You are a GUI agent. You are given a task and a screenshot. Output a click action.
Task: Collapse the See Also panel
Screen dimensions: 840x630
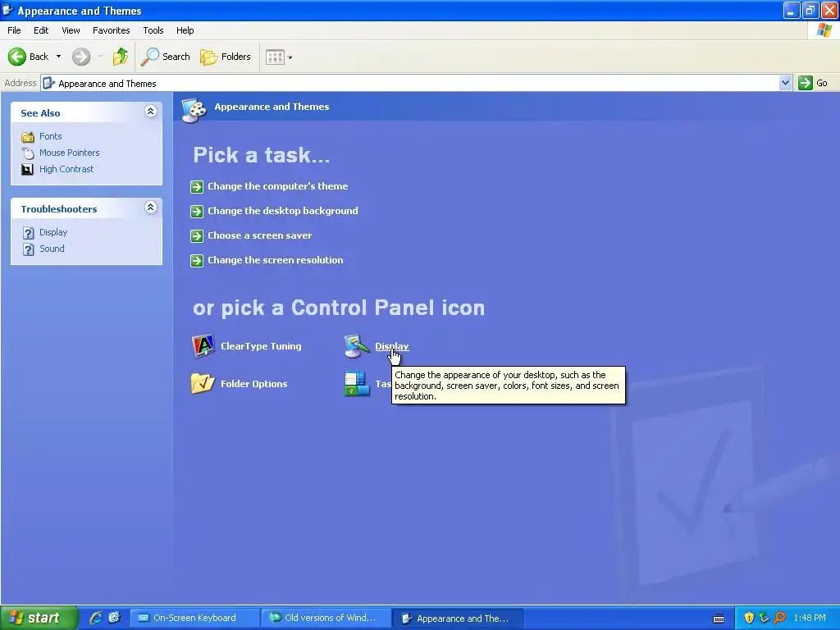click(x=151, y=112)
